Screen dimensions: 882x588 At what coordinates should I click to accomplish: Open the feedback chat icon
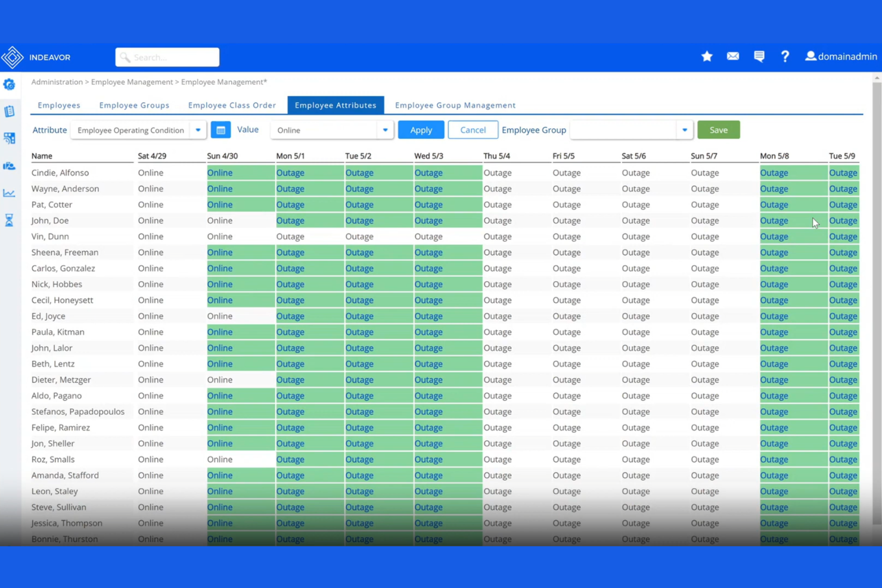click(x=759, y=57)
